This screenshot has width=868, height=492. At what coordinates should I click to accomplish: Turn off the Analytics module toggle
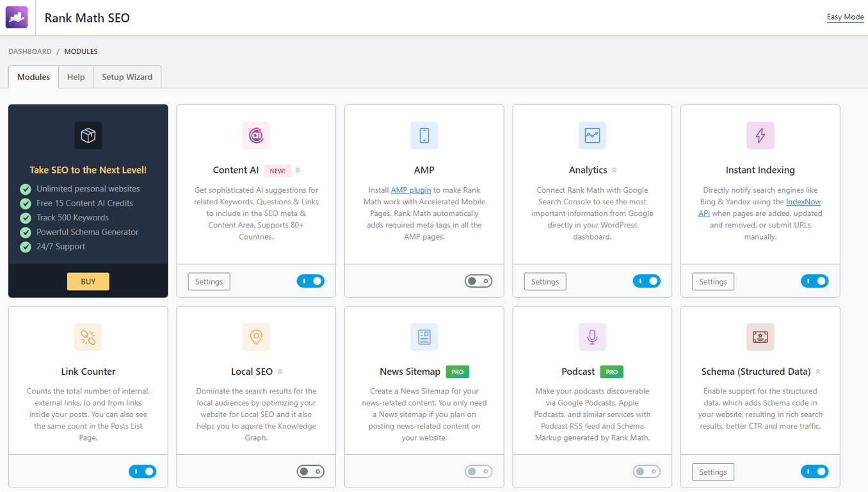tap(647, 281)
